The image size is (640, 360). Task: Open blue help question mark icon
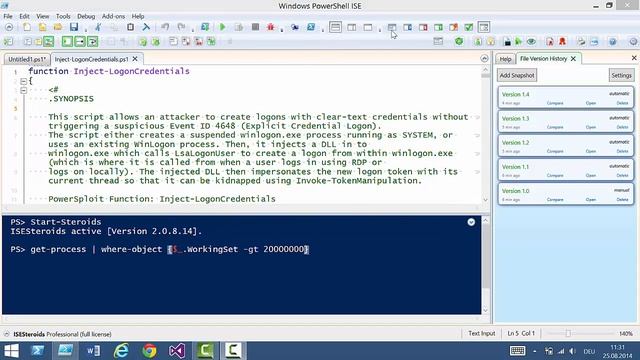point(613,41)
